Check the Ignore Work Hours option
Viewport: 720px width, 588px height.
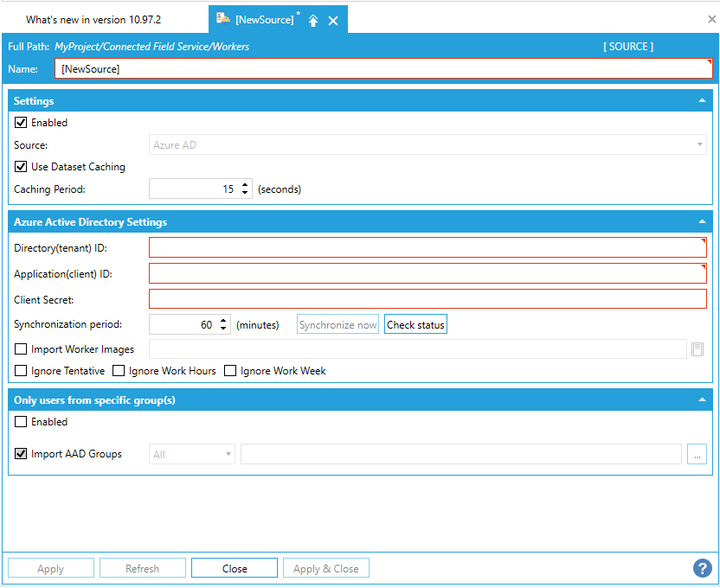pos(119,371)
